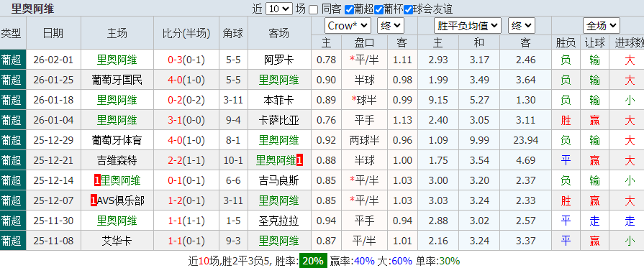Click the 类型 column header
This screenshot has height=268, width=644.
(11, 33)
